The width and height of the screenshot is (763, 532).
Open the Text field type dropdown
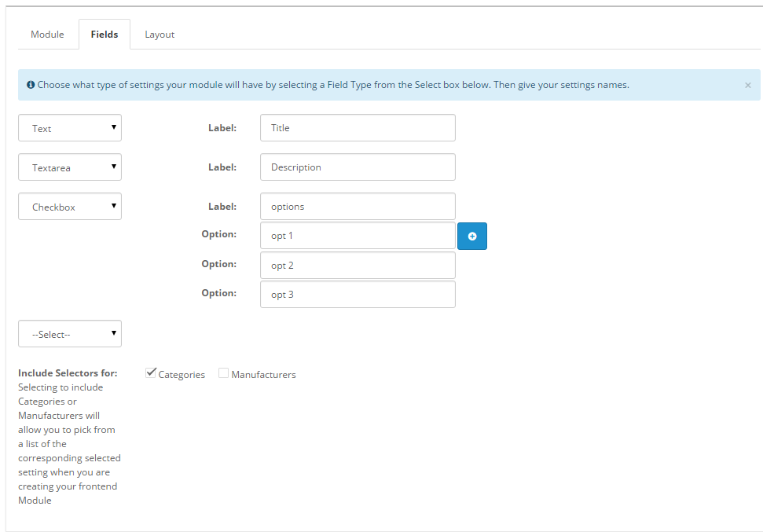70,128
